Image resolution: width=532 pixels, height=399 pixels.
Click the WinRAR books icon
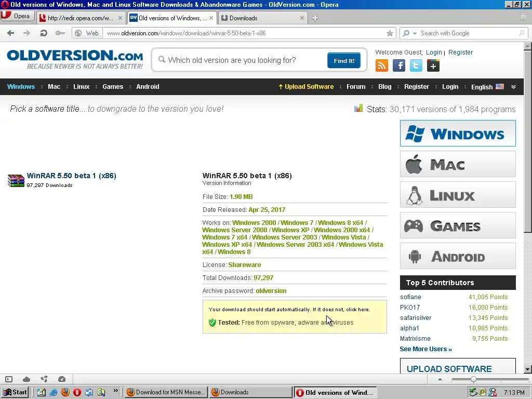[16, 180]
